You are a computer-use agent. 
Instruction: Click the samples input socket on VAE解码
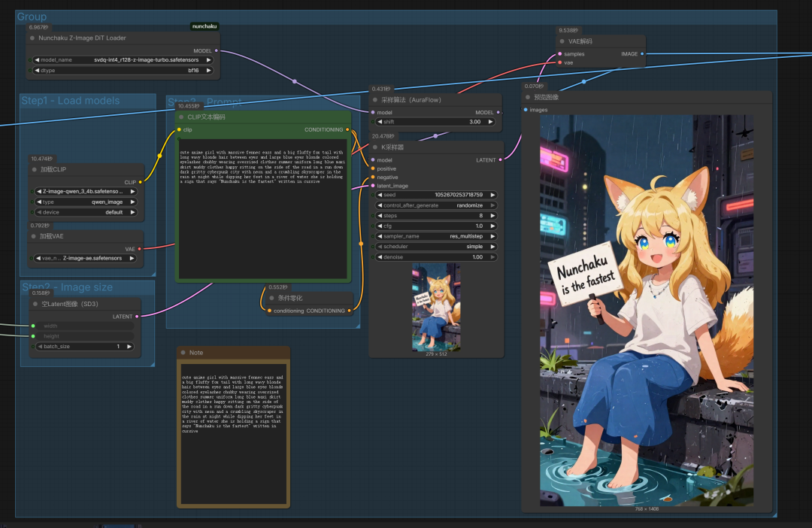tap(560, 54)
